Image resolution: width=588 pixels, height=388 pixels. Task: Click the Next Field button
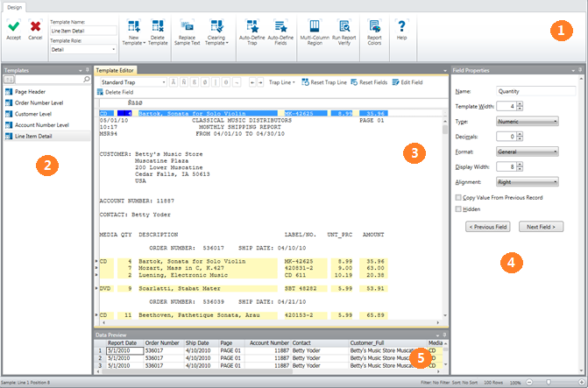540,227
